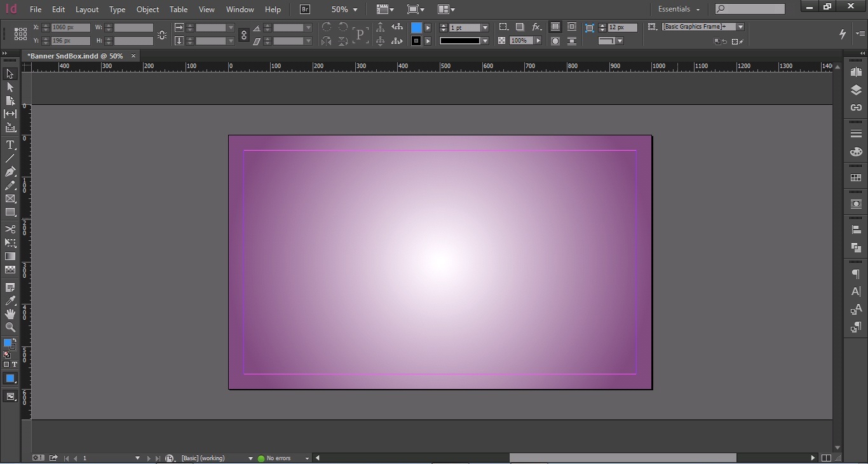Toggle formatting affects text button
This screenshot has width=868, height=464.
point(14,364)
